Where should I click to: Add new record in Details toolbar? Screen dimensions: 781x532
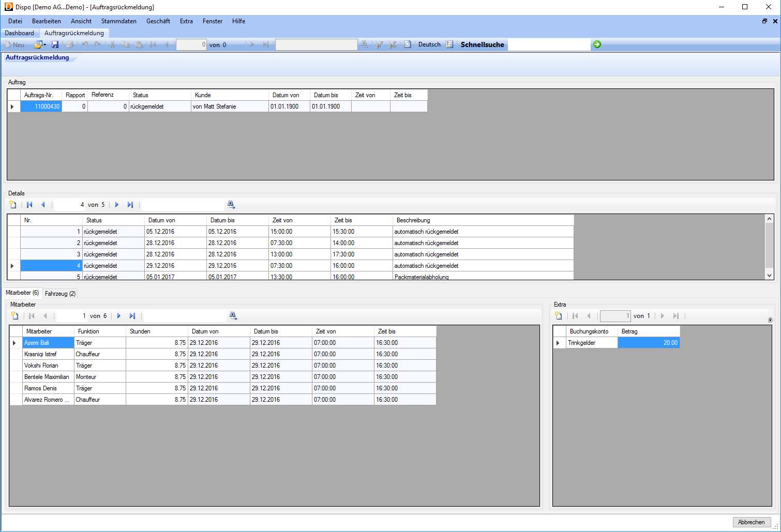tap(13, 205)
